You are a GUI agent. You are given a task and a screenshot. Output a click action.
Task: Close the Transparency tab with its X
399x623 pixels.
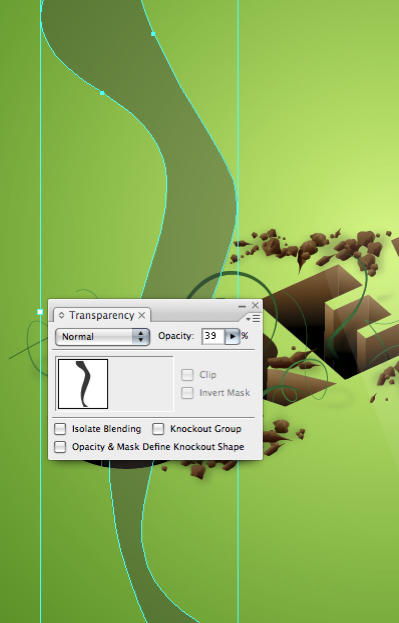[x=142, y=315]
